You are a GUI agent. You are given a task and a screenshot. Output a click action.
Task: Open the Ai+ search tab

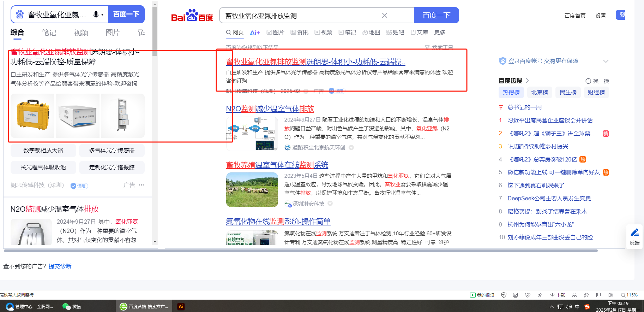click(x=255, y=33)
